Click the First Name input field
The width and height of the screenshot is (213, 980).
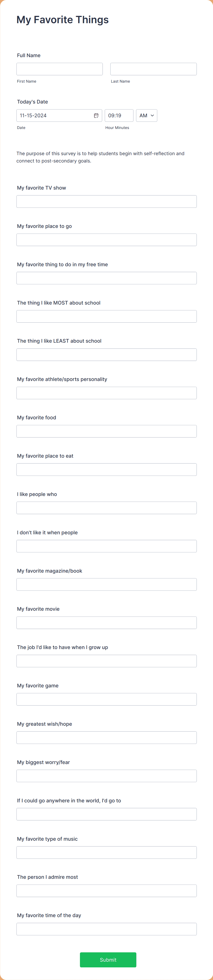(59, 69)
